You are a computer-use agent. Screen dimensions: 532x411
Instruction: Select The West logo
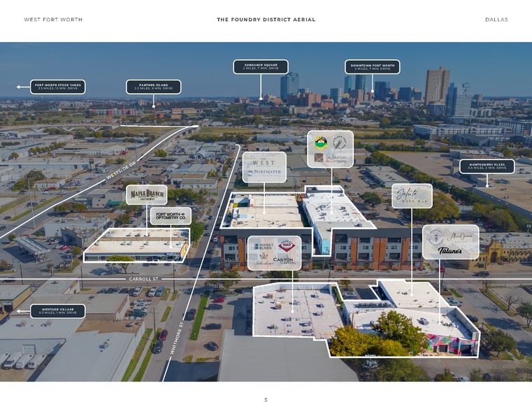tap(264, 161)
